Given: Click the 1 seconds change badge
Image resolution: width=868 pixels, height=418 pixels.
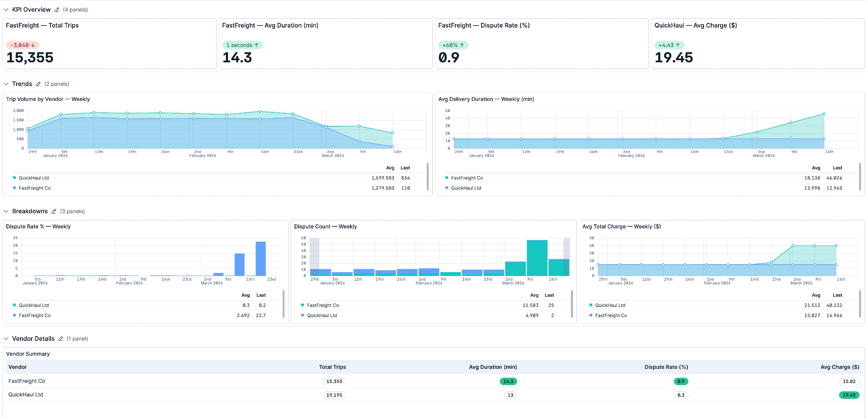Looking at the screenshot, I should click(242, 45).
